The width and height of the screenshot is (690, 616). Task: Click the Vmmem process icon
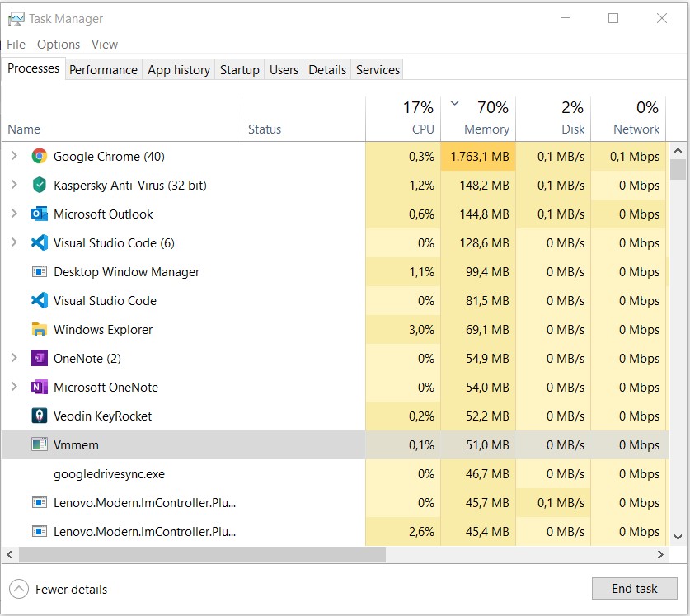[40, 444]
